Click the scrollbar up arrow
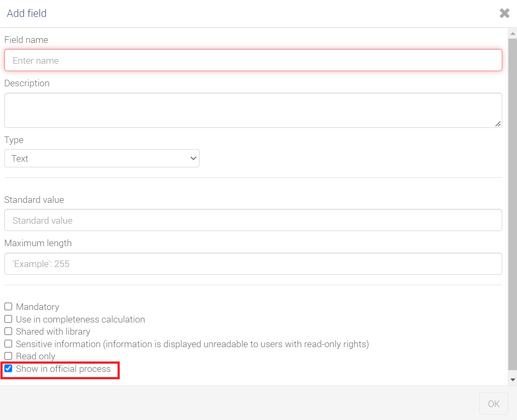The width and height of the screenshot is (517, 420). [513, 34]
